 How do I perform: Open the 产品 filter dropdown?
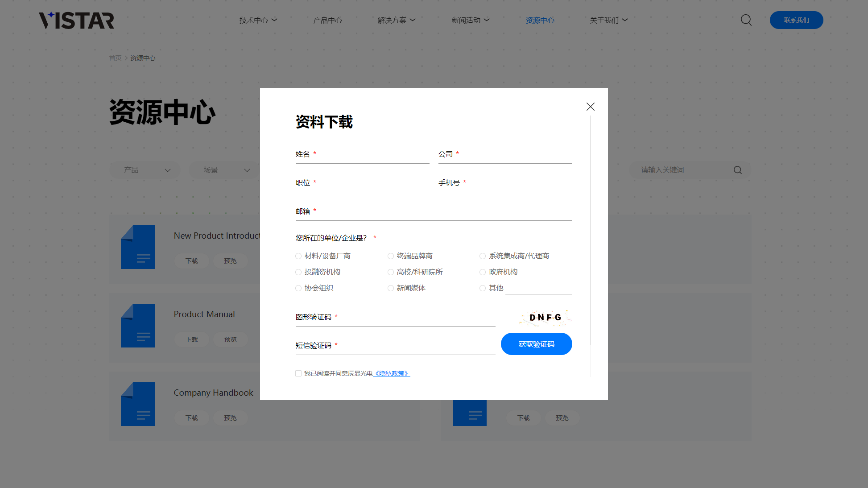pos(145,170)
